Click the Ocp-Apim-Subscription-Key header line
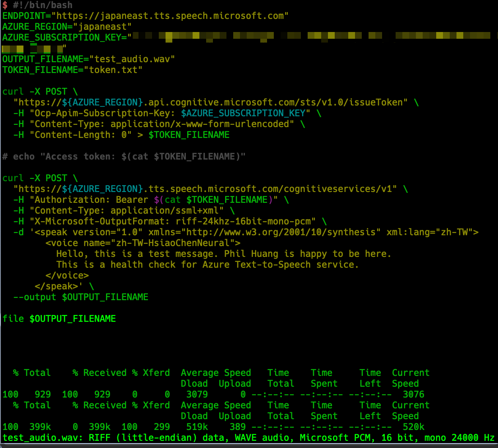The image size is (498, 448). (167, 113)
